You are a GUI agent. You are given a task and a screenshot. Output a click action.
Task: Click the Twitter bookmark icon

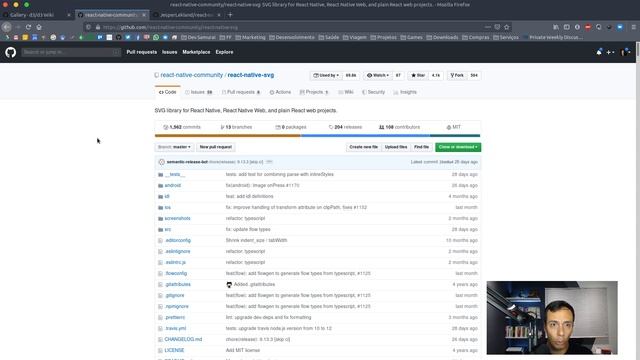point(128,37)
